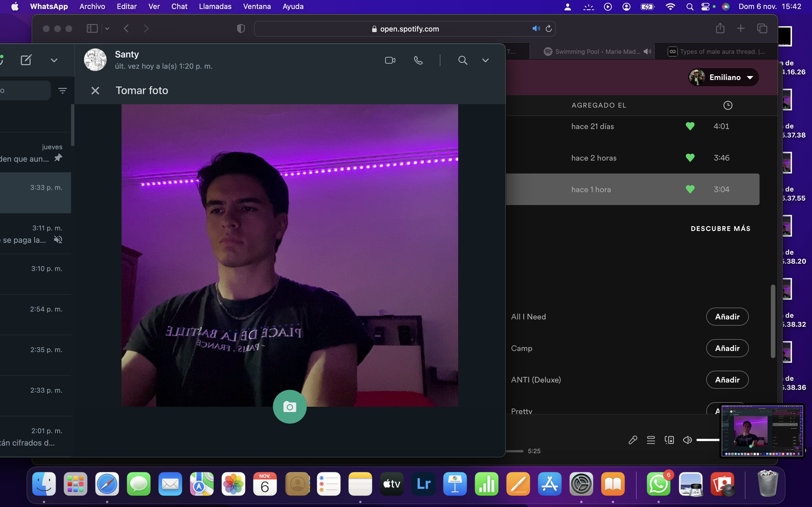Image resolution: width=812 pixels, height=507 pixels.
Task: Unlike the song added hace 21 días
Action: (x=690, y=126)
